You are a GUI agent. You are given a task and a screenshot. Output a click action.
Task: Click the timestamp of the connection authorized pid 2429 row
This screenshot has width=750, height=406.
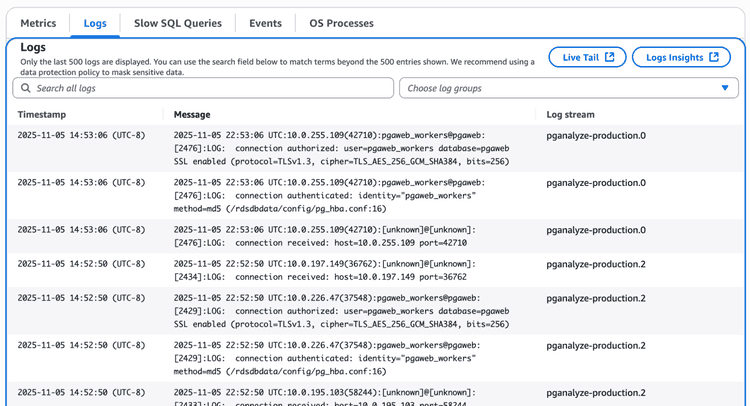coord(81,298)
